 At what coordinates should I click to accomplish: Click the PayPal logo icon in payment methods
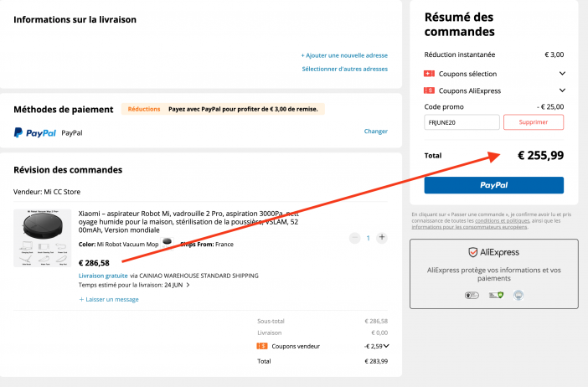tap(35, 132)
